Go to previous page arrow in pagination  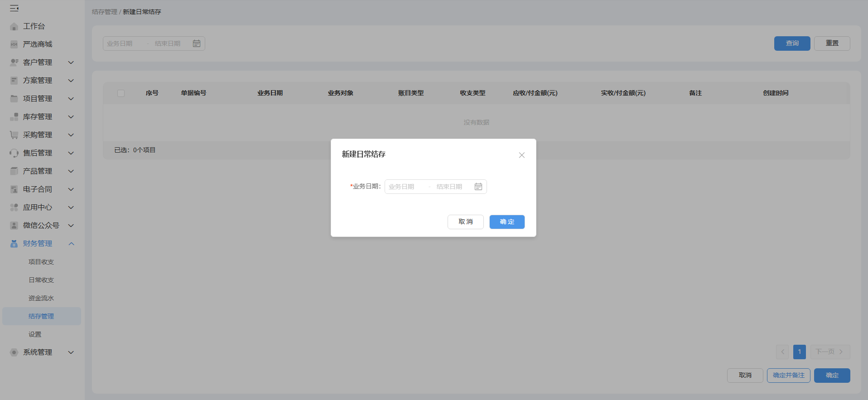pyautogui.click(x=782, y=352)
